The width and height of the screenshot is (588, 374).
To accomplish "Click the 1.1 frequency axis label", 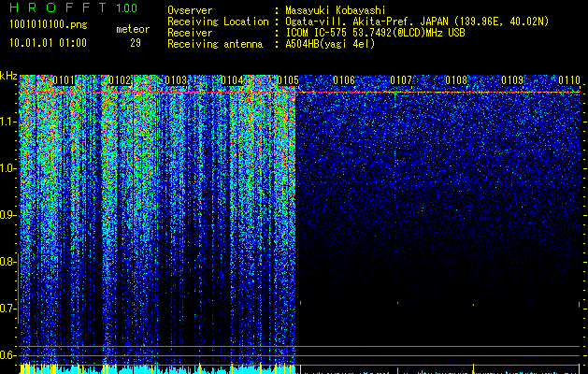I will coord(7,122).
